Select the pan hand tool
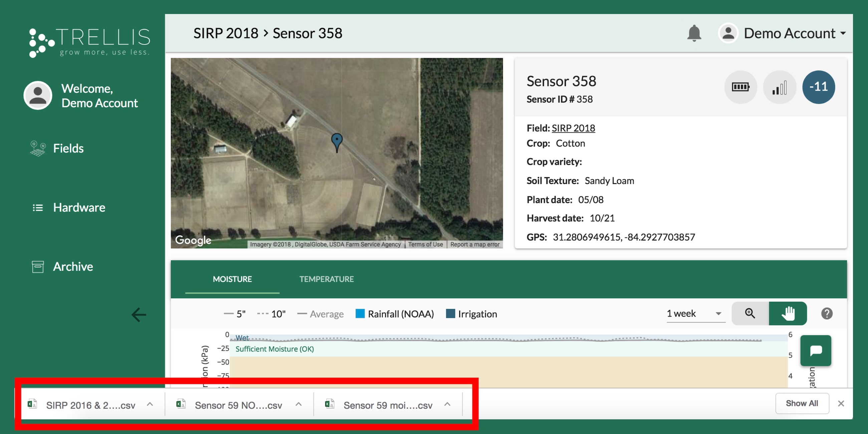Viewport: 868px width, 434px height. (x=788, y=313)
